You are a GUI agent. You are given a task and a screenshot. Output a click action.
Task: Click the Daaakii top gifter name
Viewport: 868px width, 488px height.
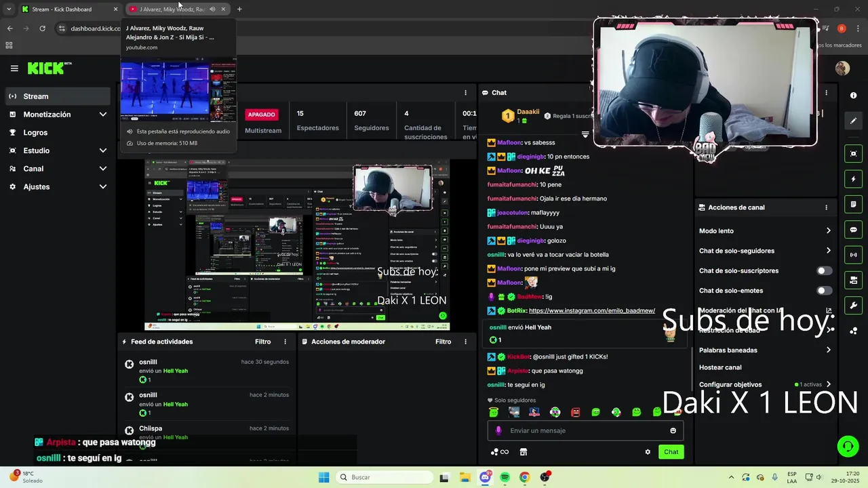tap(528, 112)
